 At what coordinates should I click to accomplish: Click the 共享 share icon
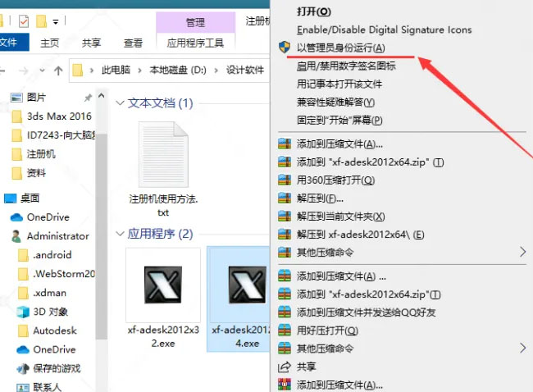pyautogui.click(x=285, y=367)
